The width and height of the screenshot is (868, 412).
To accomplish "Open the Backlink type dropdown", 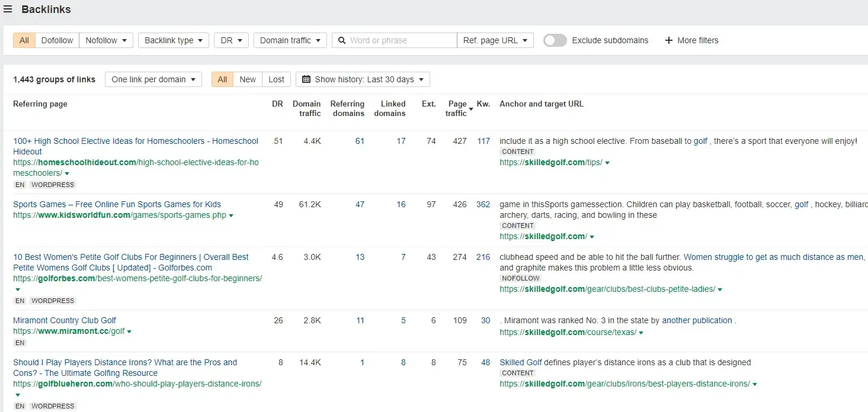I will click(173, 40).
